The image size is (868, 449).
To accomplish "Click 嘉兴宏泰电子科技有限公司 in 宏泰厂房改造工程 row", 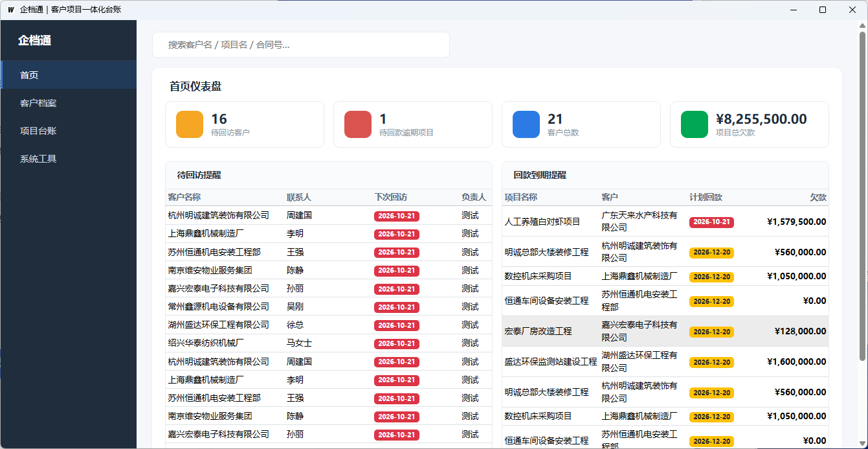I will (640, 330).
